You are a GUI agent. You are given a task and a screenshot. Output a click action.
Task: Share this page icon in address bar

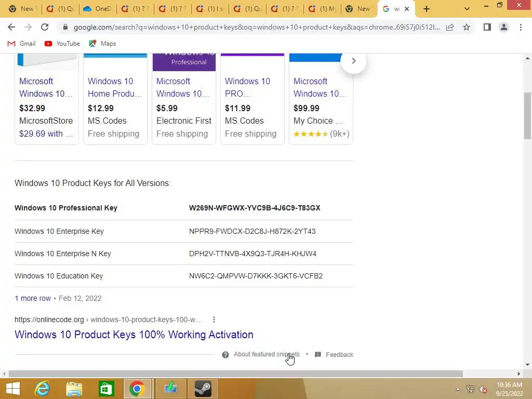pos(450,27)
